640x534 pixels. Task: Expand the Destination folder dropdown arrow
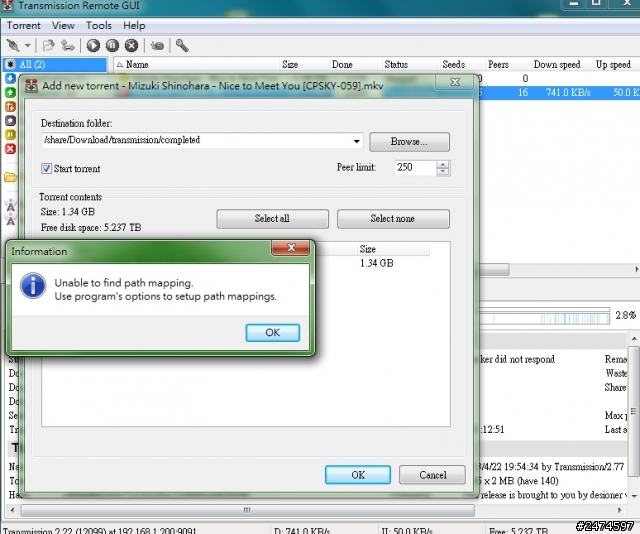pyautogui.click(x=357, y=141)
